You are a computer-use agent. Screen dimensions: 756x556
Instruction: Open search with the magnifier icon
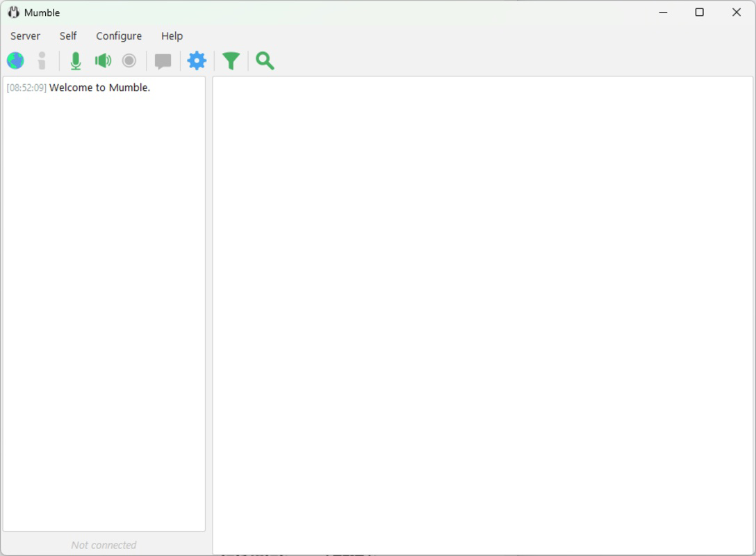pyautogui.click(x=264, y=60)
